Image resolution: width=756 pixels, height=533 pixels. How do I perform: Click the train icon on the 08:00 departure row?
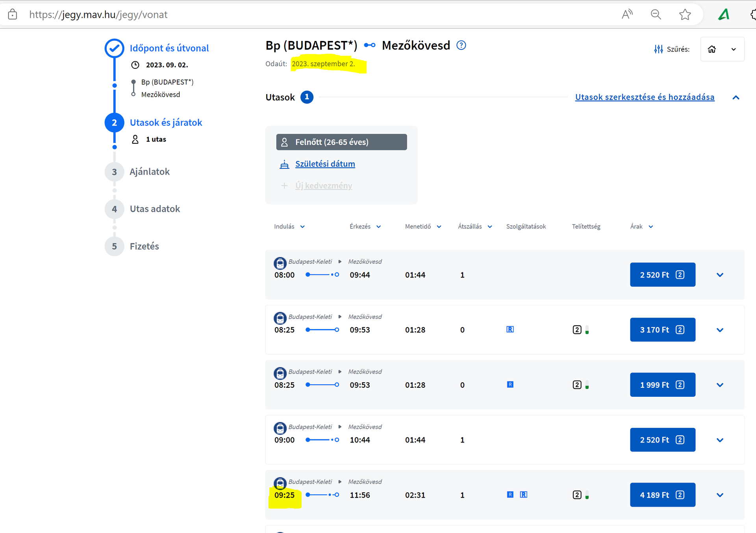pos(280,263)
